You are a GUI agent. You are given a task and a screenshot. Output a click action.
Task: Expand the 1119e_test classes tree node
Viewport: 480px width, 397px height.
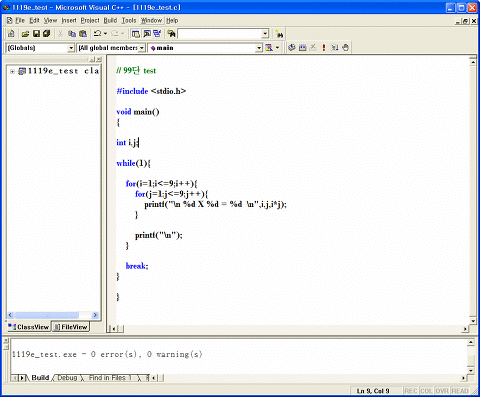(12, 71)
